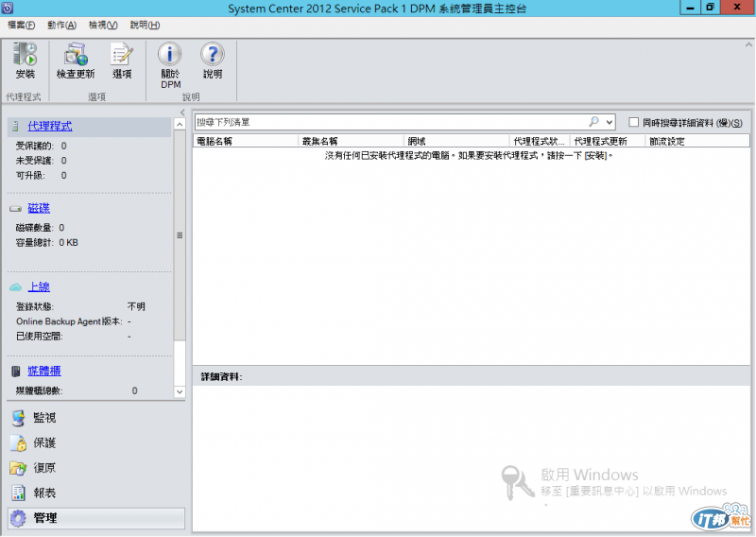This screenshot has height=537, width=756.
Task: Click the sidebar scrollbar thumb
Action: pyautogui.click(x=180, y=235)
